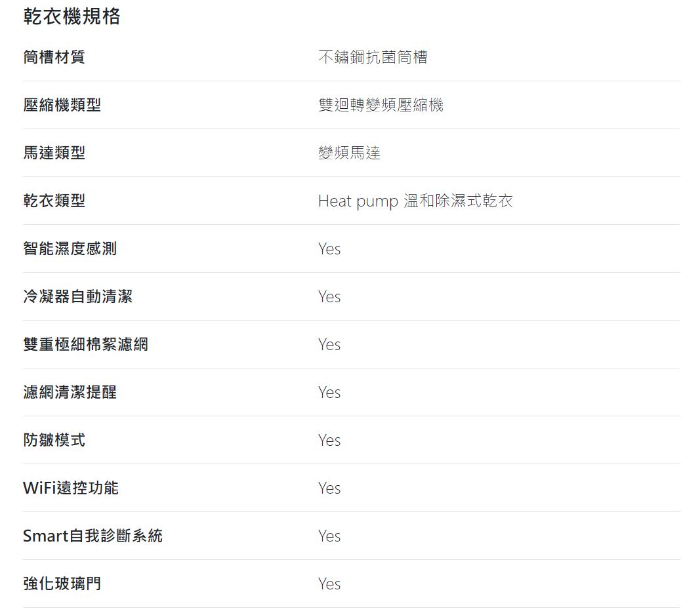
Task: Select the 智能濕度感測 label
Action: 70,248
